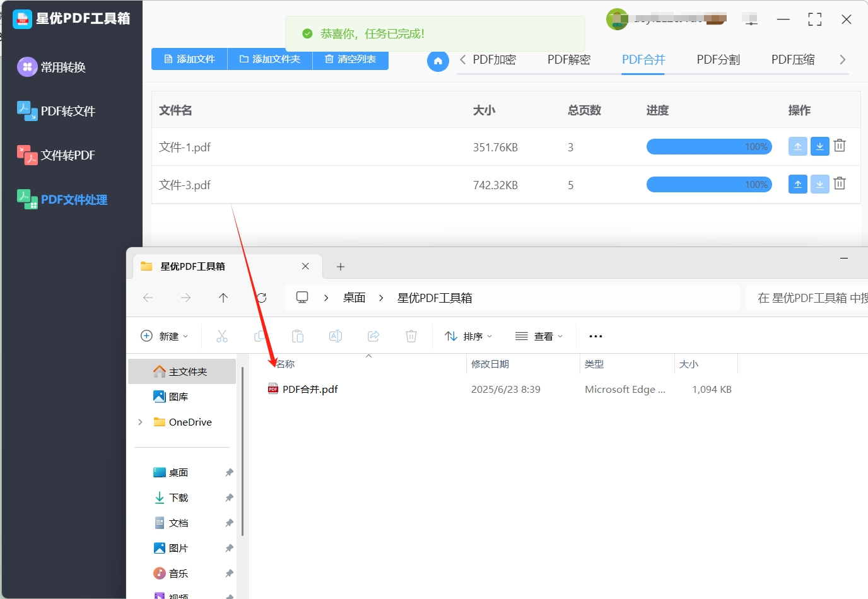Screen dimensions: 868x599
Task: Add a new Explorer tab
Action: coord(341,267)
